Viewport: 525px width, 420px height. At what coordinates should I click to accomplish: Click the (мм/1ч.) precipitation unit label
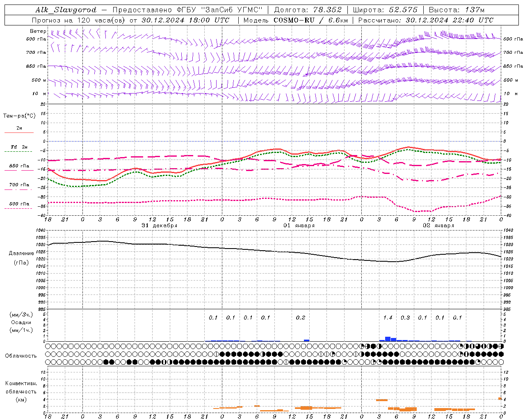21,330
